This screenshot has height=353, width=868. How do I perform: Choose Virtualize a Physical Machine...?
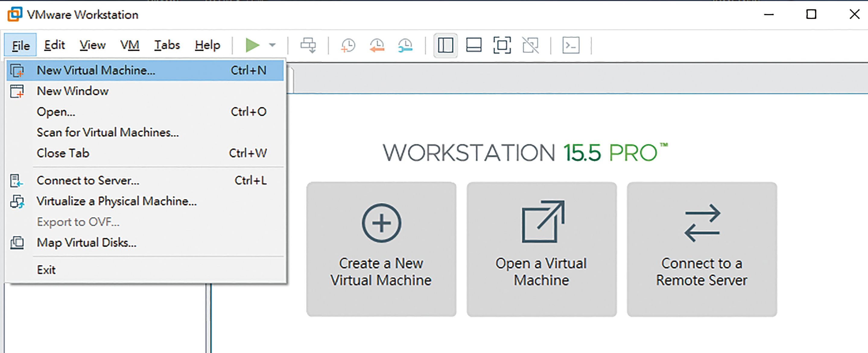[x=145, y=201]
